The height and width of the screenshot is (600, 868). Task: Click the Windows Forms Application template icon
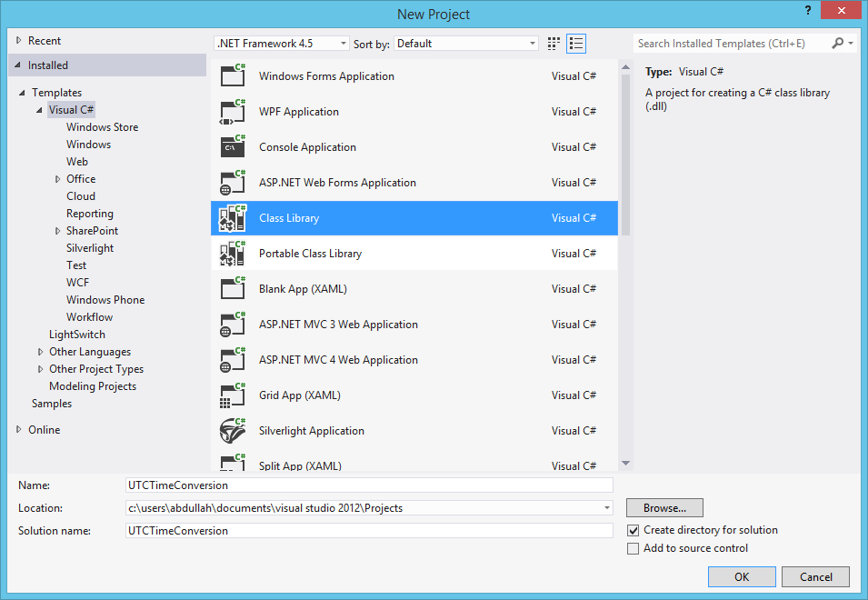(x=233, y=75)
